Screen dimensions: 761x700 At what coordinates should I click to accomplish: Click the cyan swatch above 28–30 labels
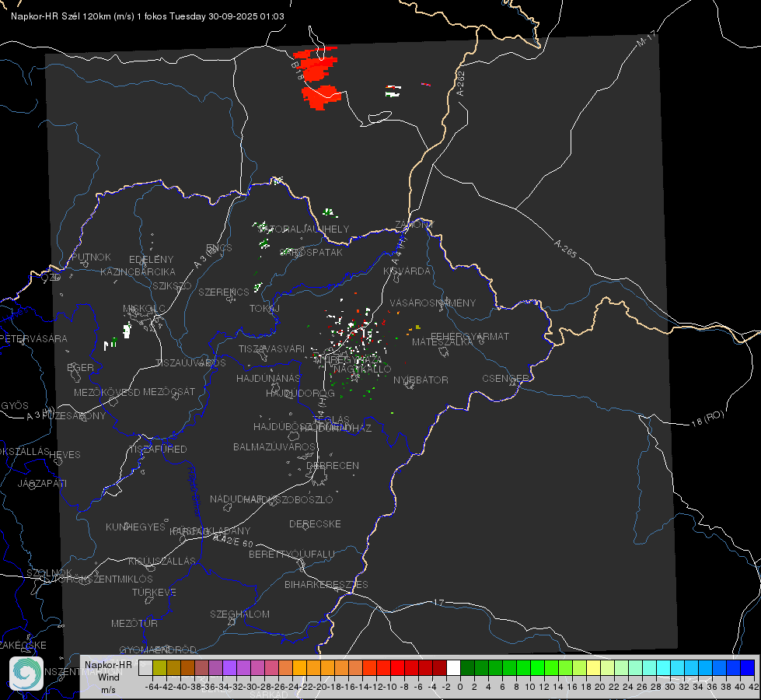[664, 668]
